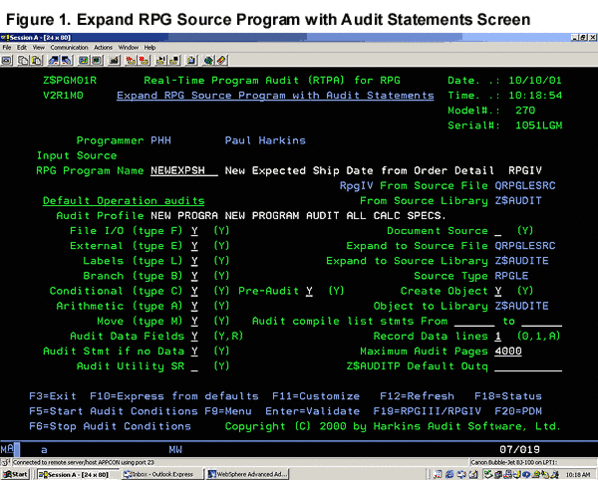The image size is (598, 480).
Task: Click the Send file toolbar icon
Action: pos(54,60)
